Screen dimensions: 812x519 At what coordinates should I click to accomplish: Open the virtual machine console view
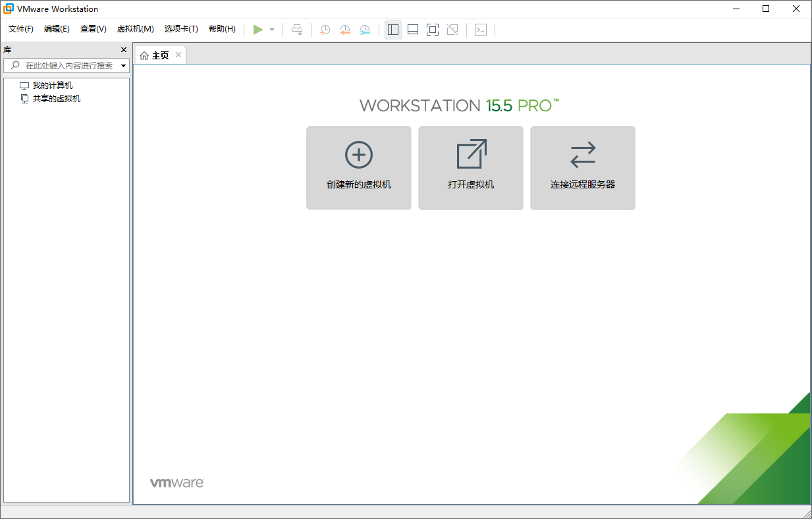tap(481, 29)
